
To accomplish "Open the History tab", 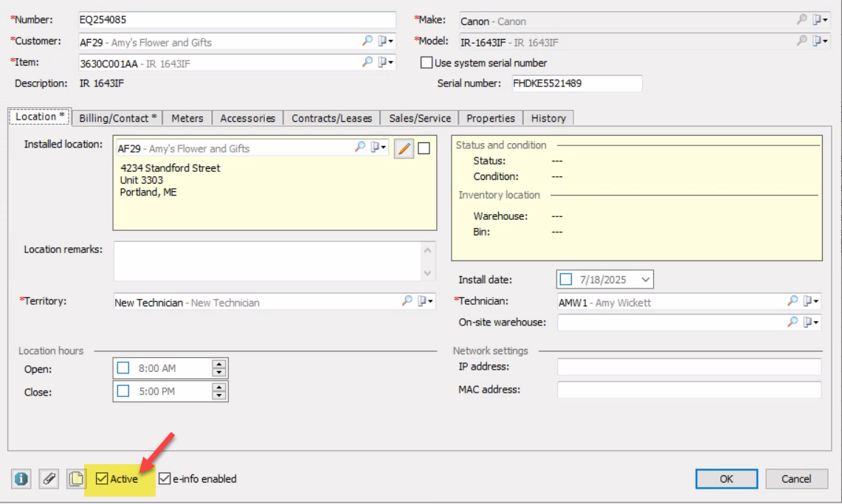I will (x=548, y=118).
